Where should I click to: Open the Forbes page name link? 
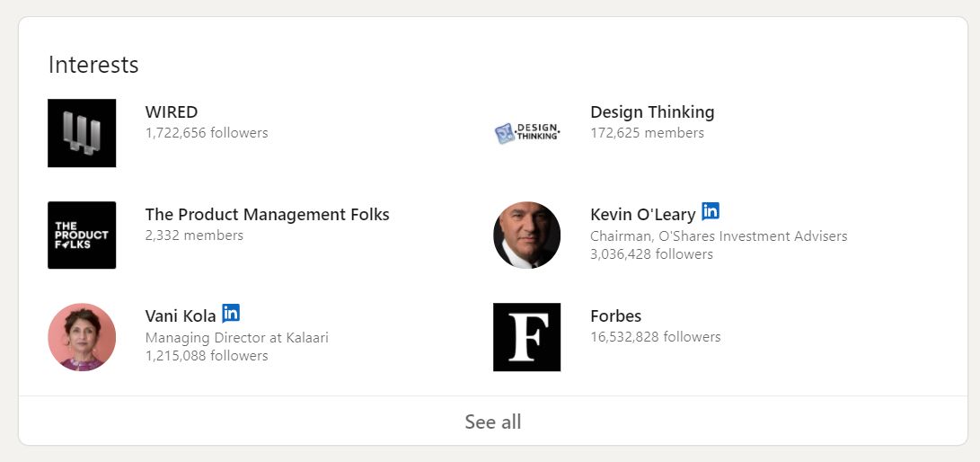(615, 315)
